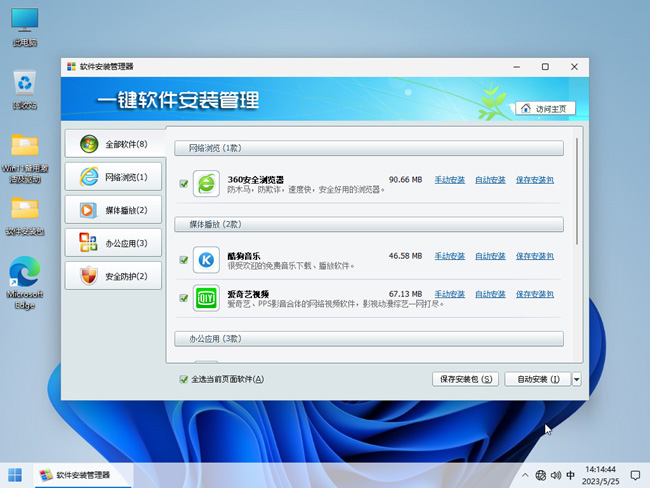Select the 全部软件(8) category tab
The height and width of the screenshot is (488, 650).
point(114,144)
